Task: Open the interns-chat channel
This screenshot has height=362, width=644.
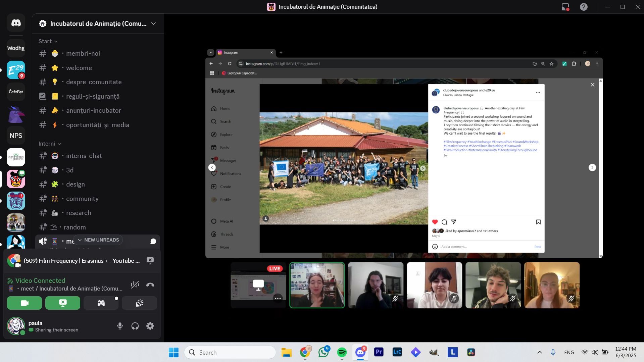Action: 84,156
